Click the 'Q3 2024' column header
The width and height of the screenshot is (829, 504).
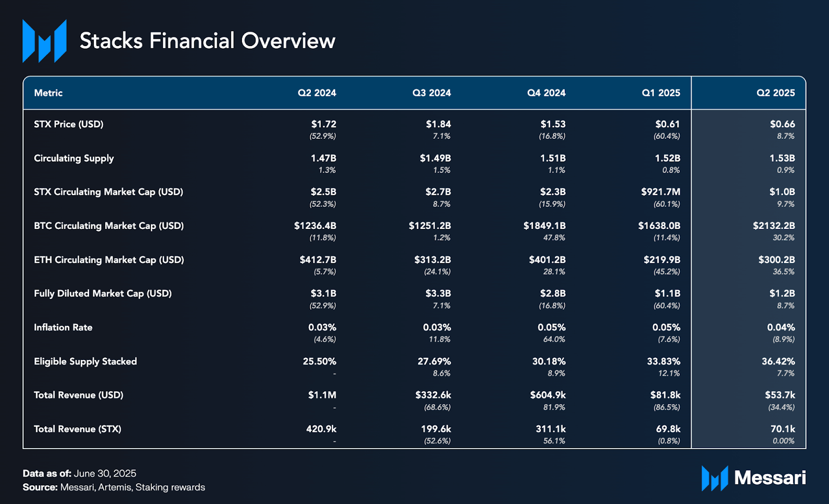pos(432,93)
